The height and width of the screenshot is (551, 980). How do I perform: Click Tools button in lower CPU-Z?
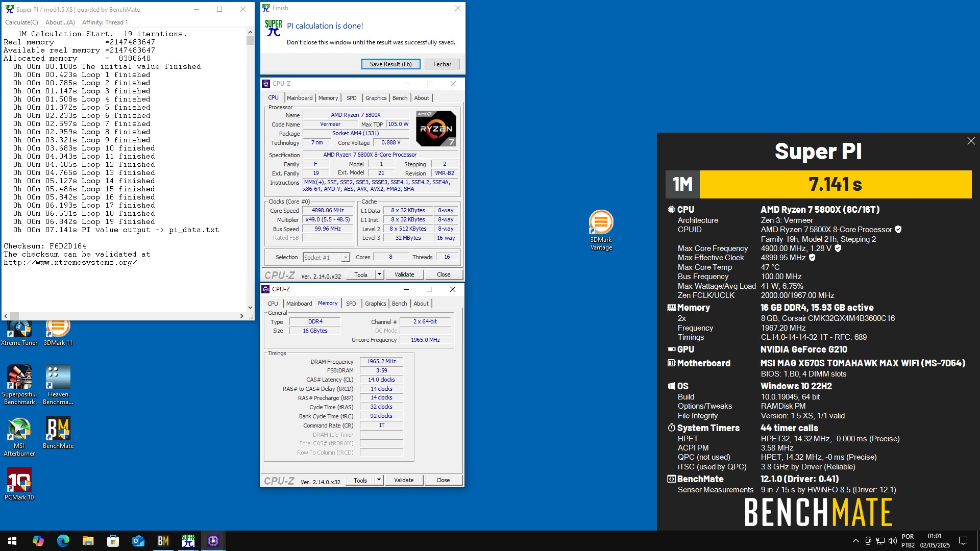point(360,480)
